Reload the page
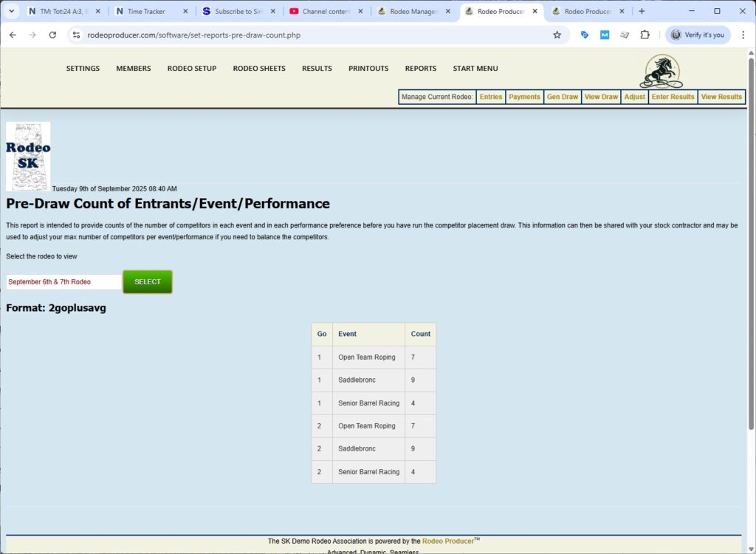The width and height of the screenshot is (756, 554). (52, 35)
